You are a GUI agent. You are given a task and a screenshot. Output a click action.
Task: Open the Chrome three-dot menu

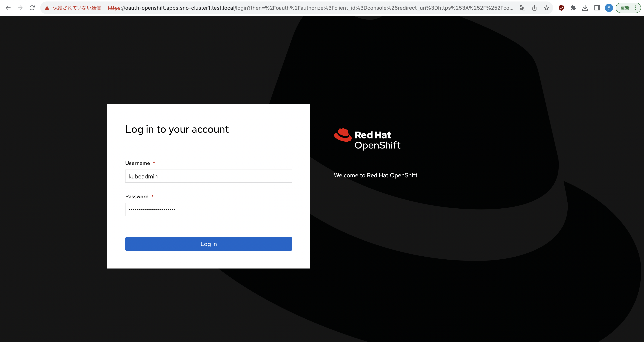(x=636, y=8)
